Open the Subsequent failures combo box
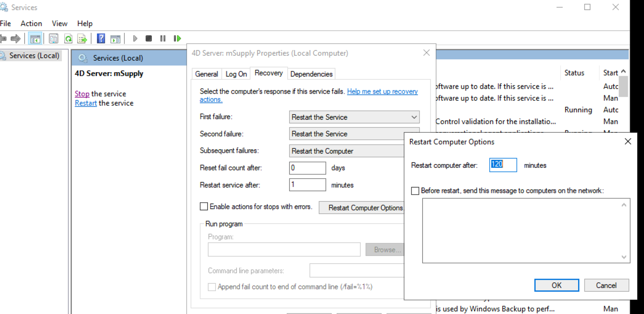The height and width of the screenshot is (314, 644). pos(347,151)
